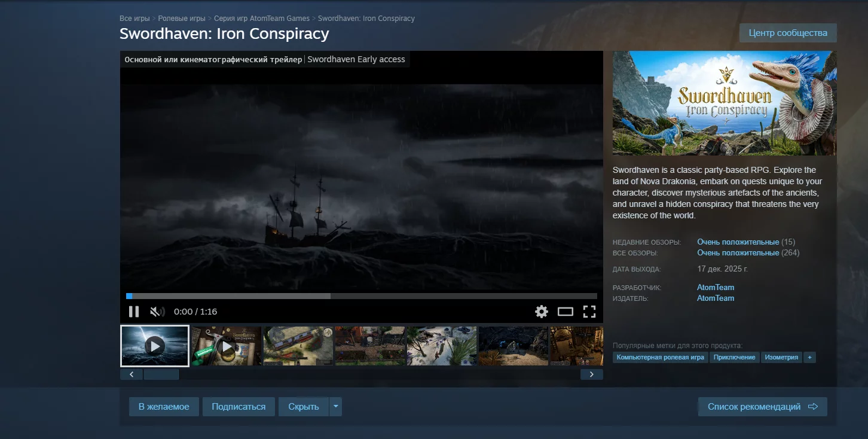This screenshot has height=439, width=868.
Task: Select the second trailer thumbnail
Action: tap(227, 346)
